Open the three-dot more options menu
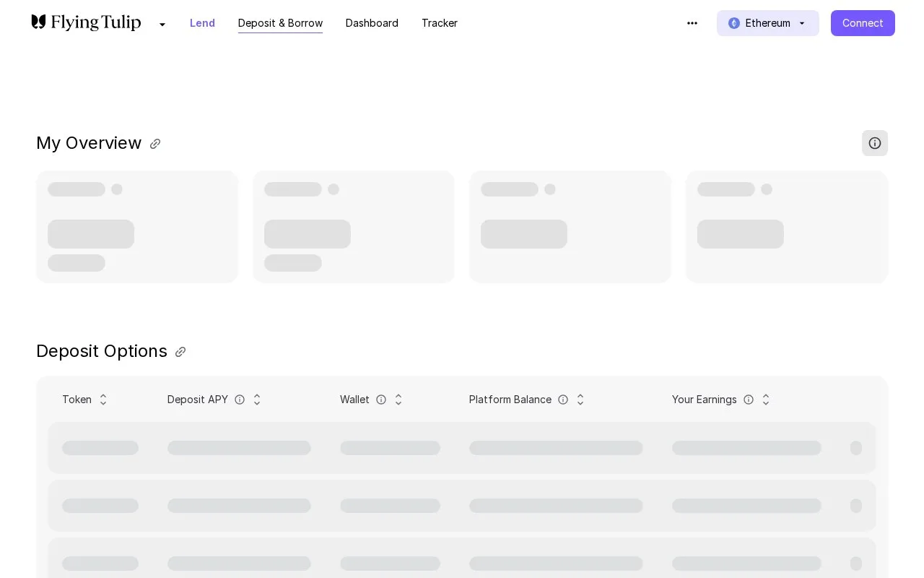This screenshot has width=924, height=578. pyautogui.click(x=692, y=23)
